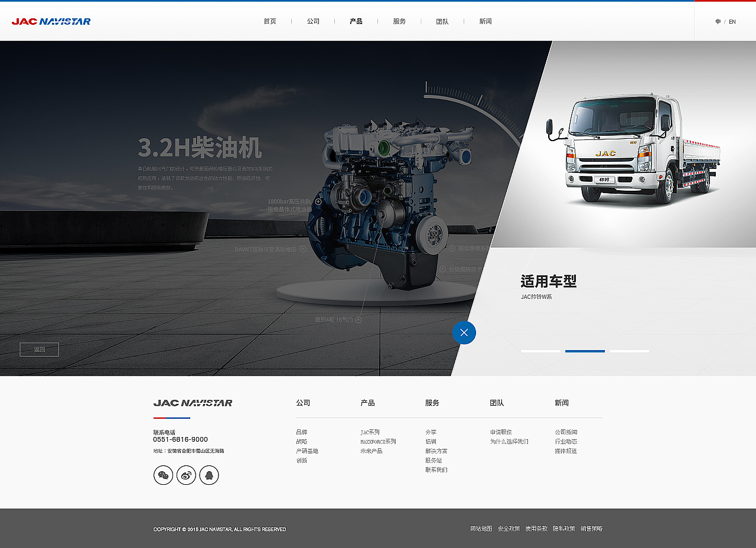The image size is (756, 548).
Task: Open the 服务站 footer link
Action: [434, 461]
